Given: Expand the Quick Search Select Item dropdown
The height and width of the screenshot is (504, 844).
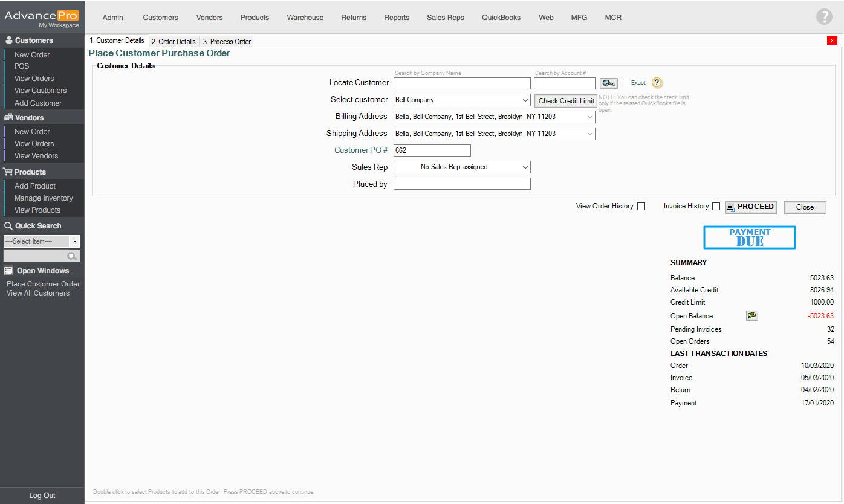Looking at the screenshot, I should (74, 241).
